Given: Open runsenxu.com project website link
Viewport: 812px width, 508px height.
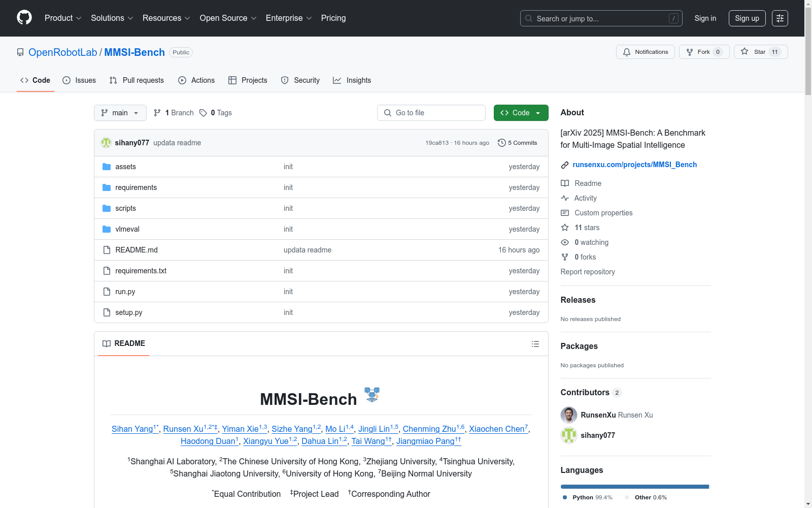Looking at the screenshot, I should (x=635, y=165).
